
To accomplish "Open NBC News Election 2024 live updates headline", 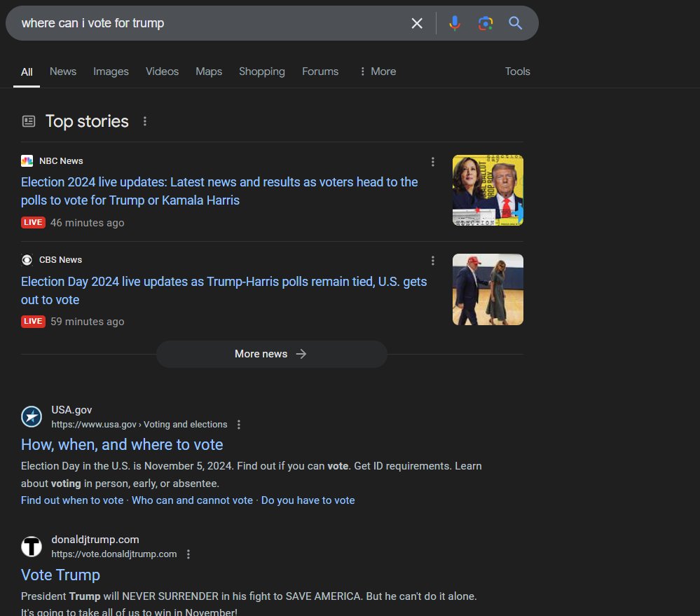I will point(219,191).
